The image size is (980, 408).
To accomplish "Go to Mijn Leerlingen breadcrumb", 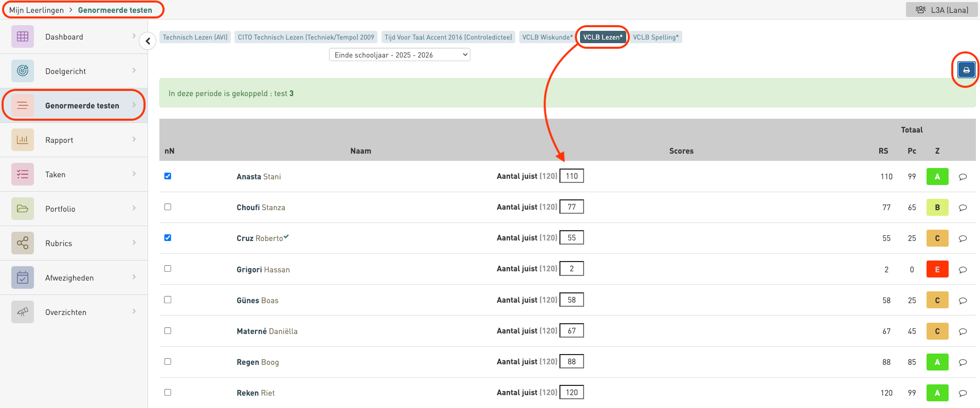I will tap(37, 10).
